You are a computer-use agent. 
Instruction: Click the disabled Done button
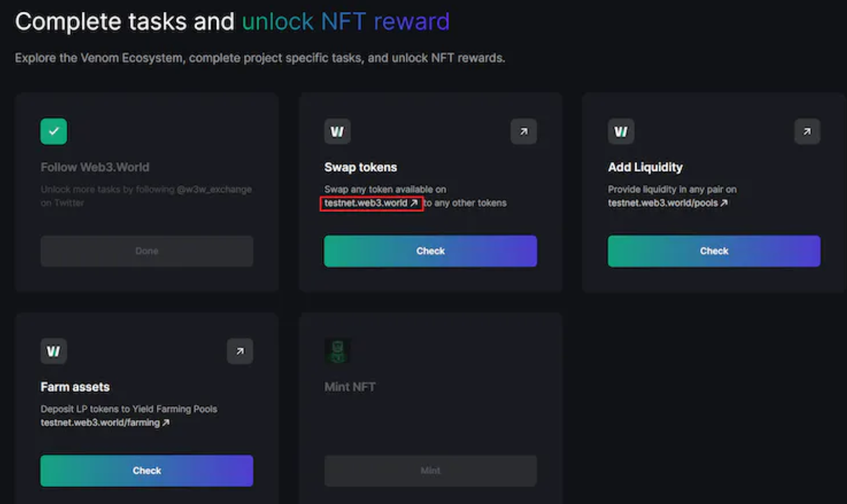146,251
